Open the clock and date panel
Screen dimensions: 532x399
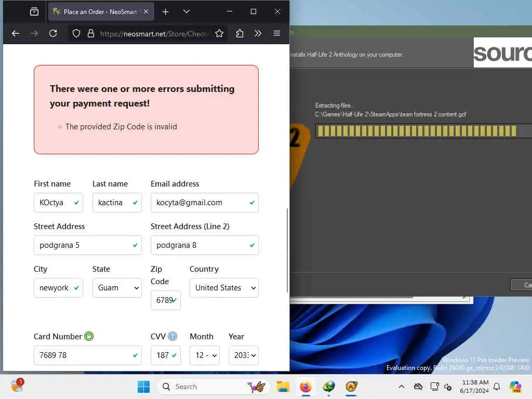click(474, 387)
